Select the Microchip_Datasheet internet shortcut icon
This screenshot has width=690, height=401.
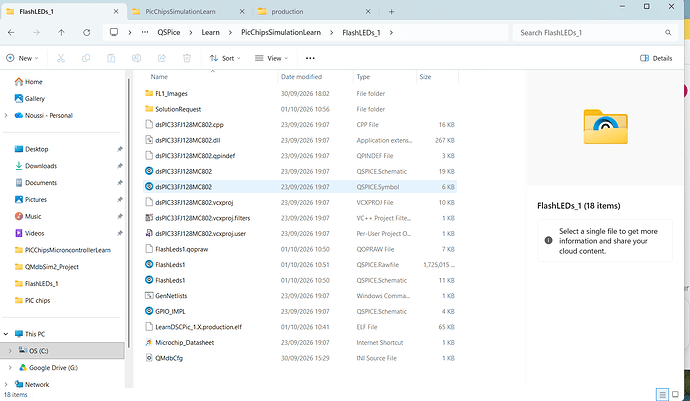pos(149,342)
